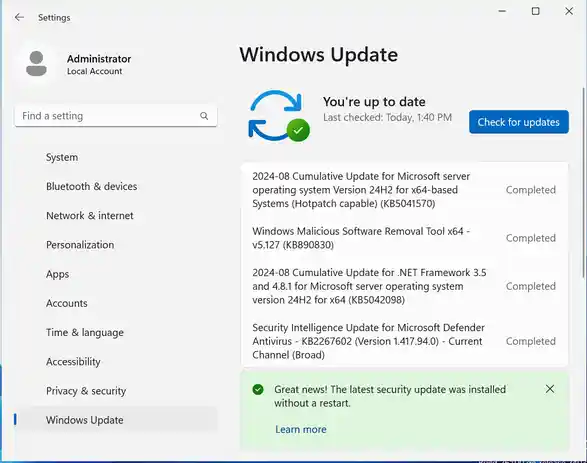Dismiss the Great news notification banner
The width and height of the screenshot is (587, 463).
point(550,389)
